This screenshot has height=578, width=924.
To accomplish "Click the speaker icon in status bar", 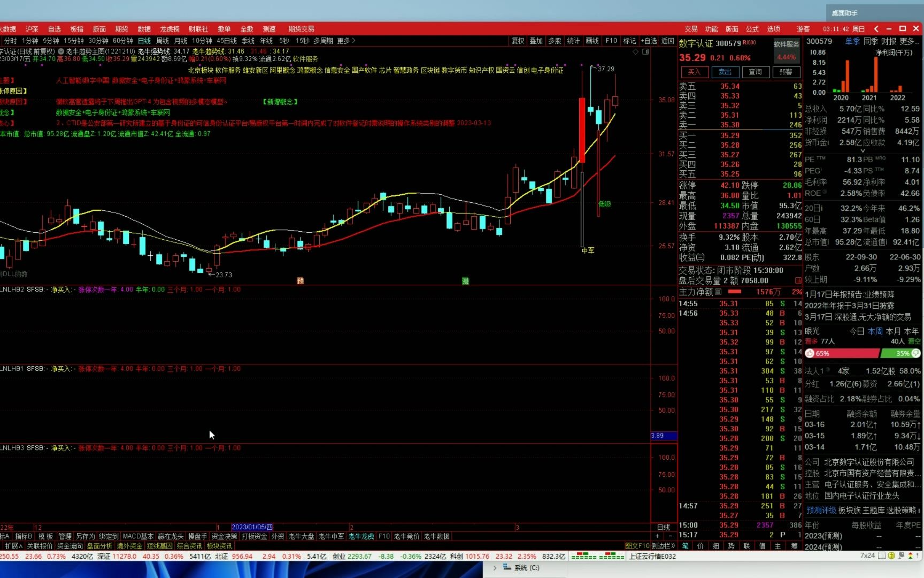I will click(901, 556).
